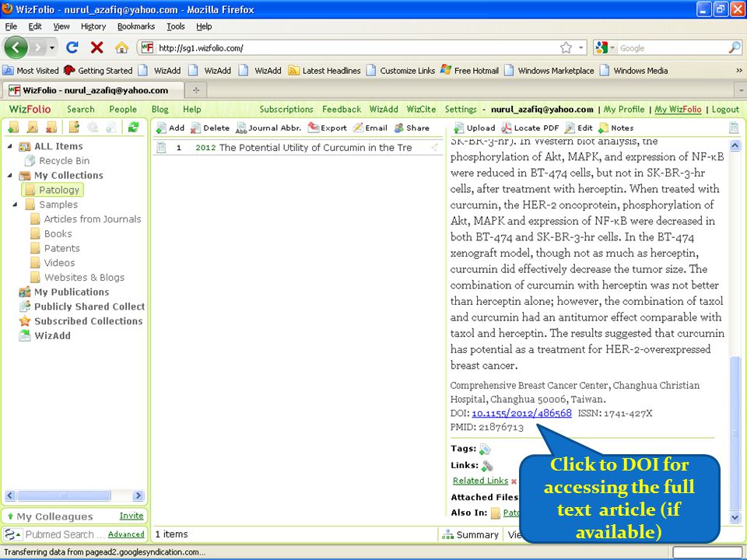Stop loading with red X icon
This screenshot has height=560, width=747.
pos(97,47)
